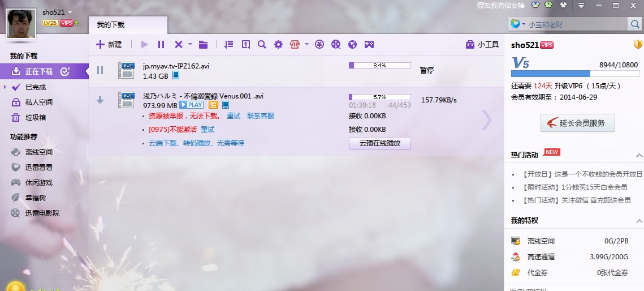Click the search magnifier button at top right
Viewport: 644px width, 291px height.
(x=634, y=24)
